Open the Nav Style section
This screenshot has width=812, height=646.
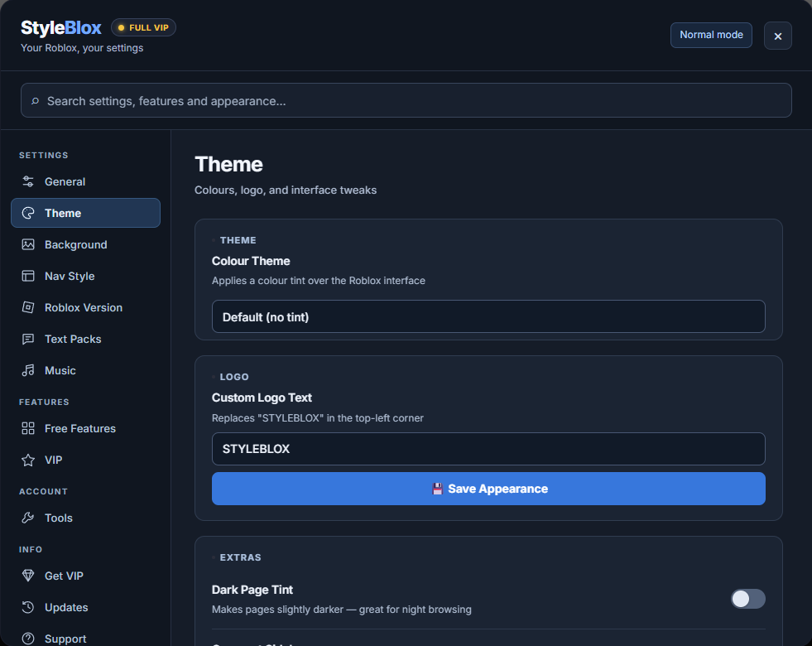(x=85, y=276)
